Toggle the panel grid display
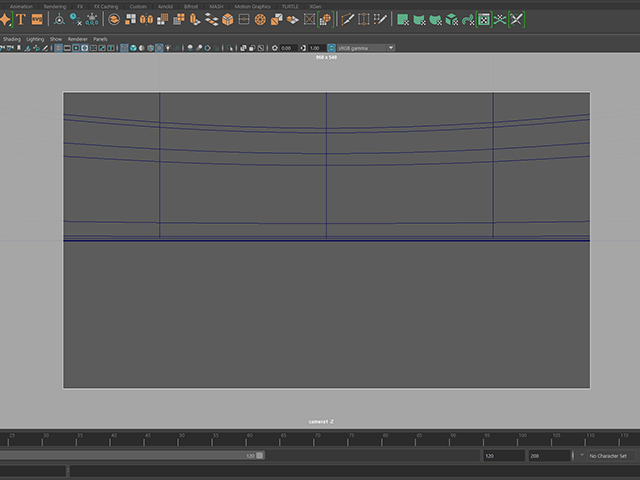 point(58,48)
